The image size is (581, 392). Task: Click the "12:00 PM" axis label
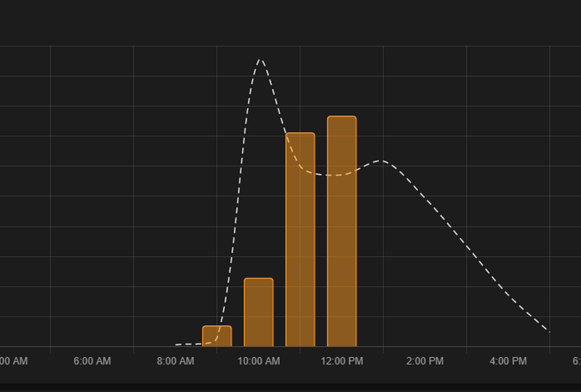click(342, 361)
